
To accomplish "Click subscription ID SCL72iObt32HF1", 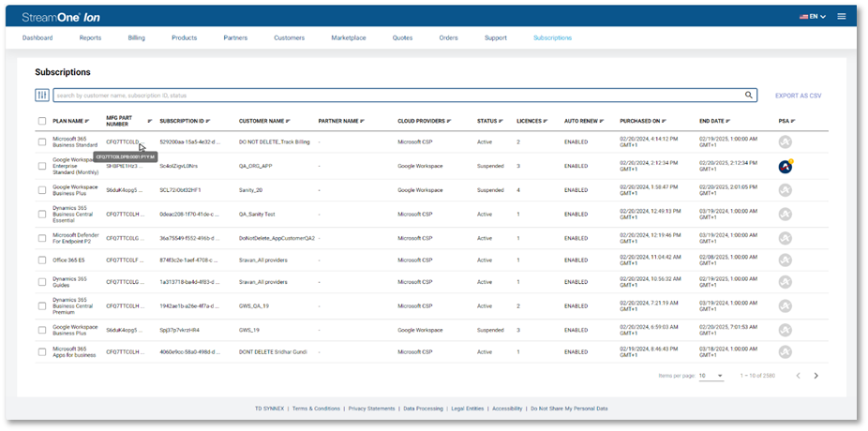I will 181,190.
